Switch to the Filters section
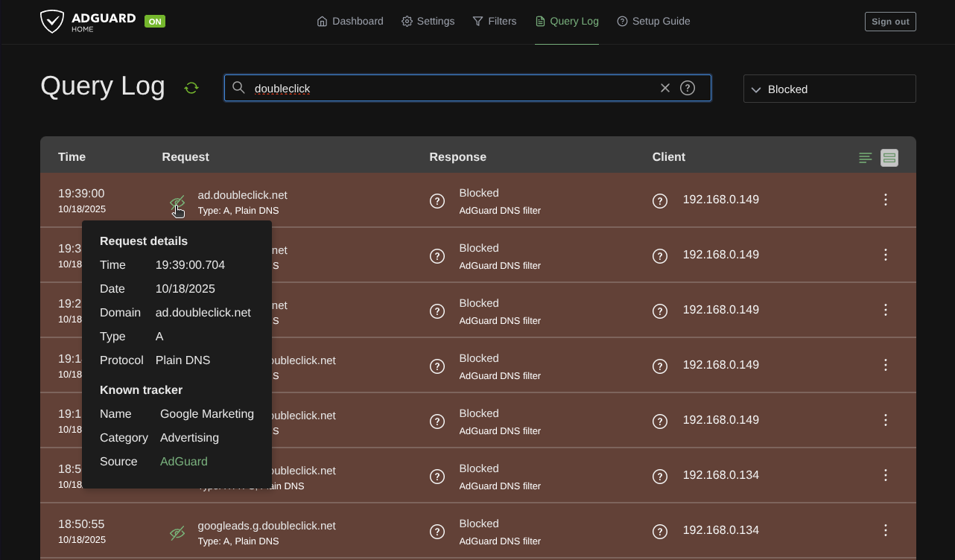 (494, 21)
